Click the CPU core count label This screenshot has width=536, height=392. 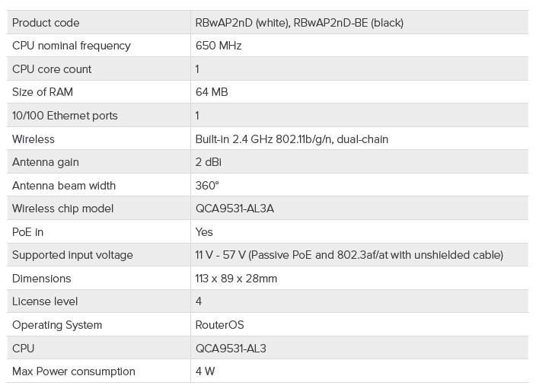[x=52, y=69]
